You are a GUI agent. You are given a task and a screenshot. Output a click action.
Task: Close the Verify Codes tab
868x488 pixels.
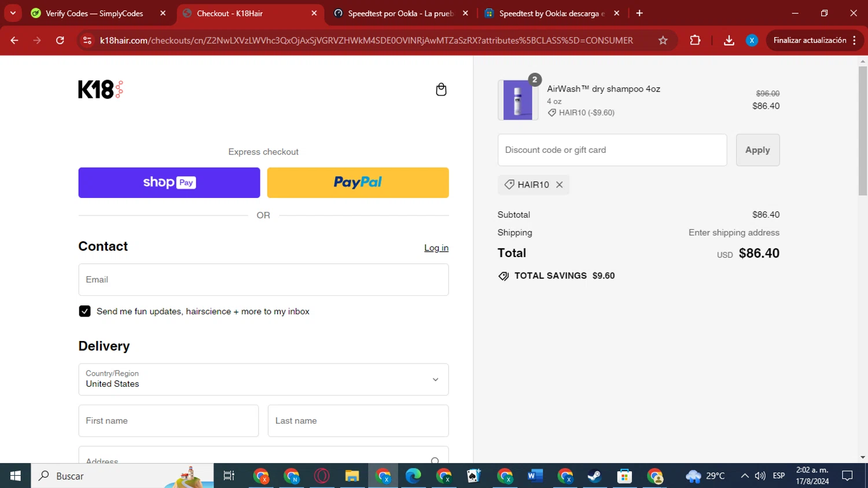(x=163, y=13)
